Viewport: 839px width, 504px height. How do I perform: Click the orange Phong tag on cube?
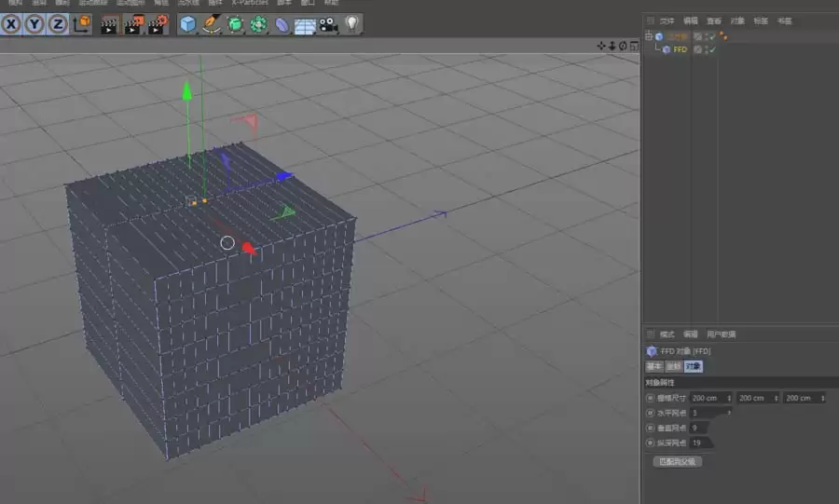[x=723, y=35]
